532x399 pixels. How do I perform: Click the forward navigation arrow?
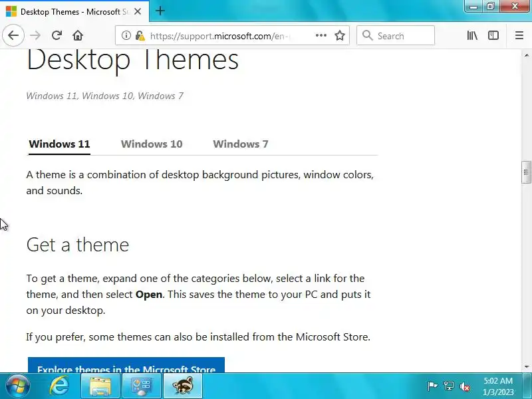tap(35, 35)
